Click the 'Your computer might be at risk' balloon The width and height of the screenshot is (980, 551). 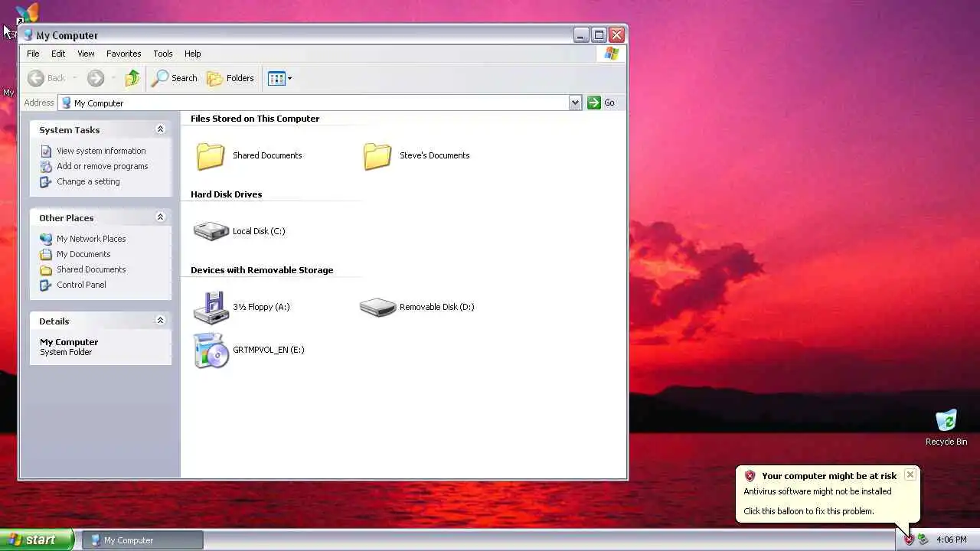coord(828,494)
